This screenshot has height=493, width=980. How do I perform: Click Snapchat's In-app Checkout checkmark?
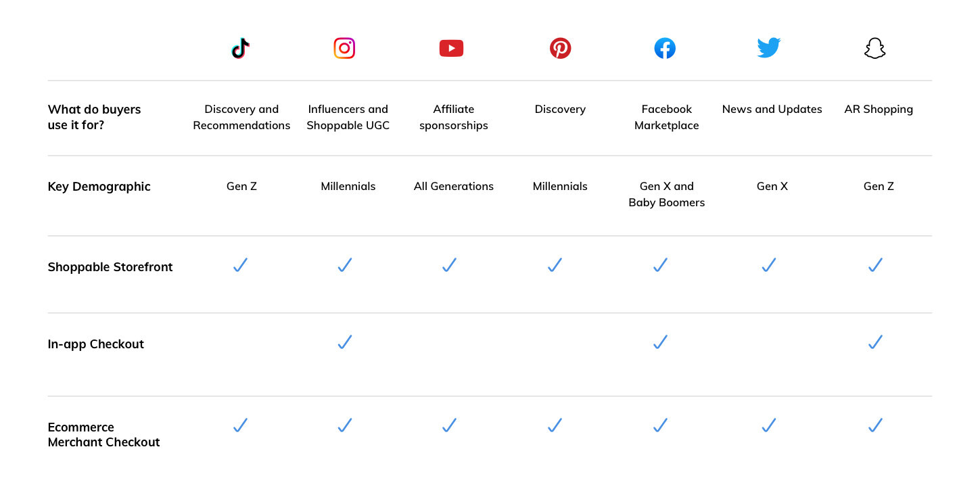pos(875,342)
